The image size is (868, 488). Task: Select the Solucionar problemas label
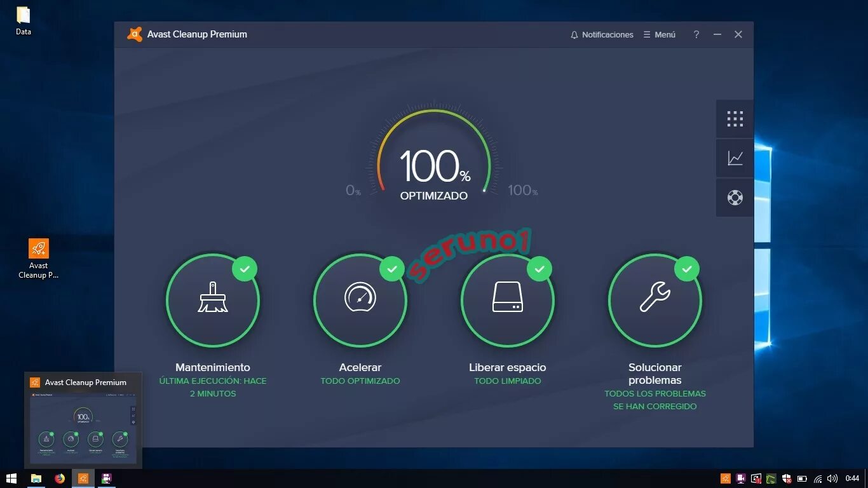[655, 374]
